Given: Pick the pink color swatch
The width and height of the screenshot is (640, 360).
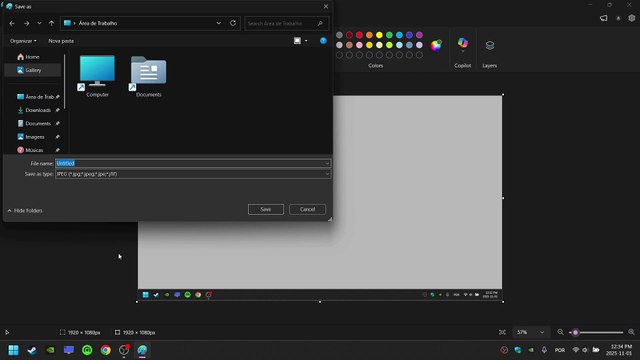Looking at the screenshot, I should pos(359,45).
